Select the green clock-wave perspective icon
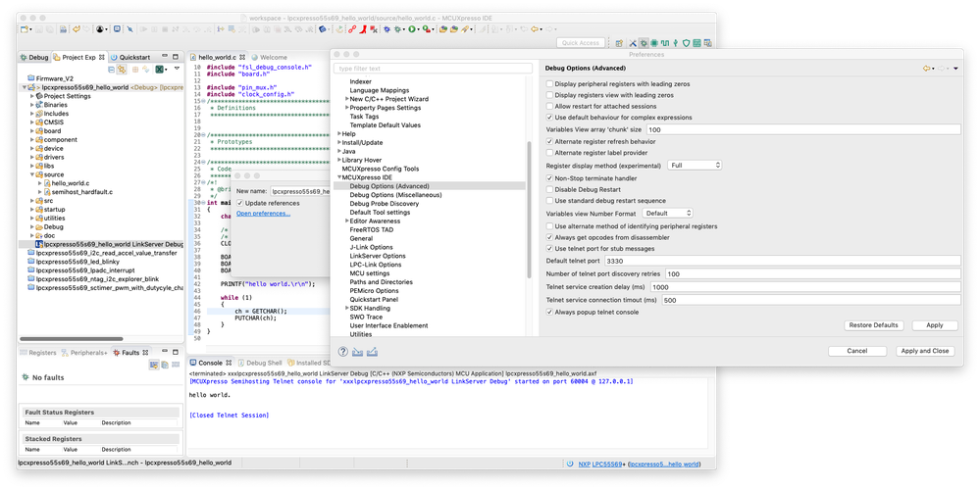This screenshot has width=980, height=490. point(665,43)
